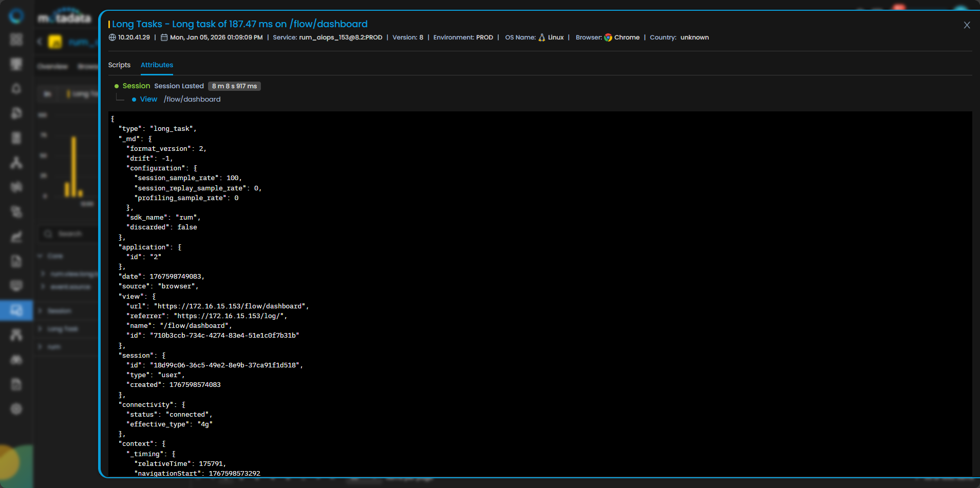Click the back chevron beside the yellow app icon

pos(40,42)
